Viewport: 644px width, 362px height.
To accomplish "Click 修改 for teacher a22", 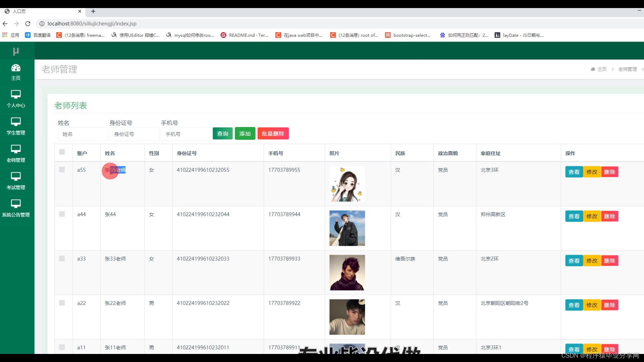I will pyautogui.click(x=592, y=305).
